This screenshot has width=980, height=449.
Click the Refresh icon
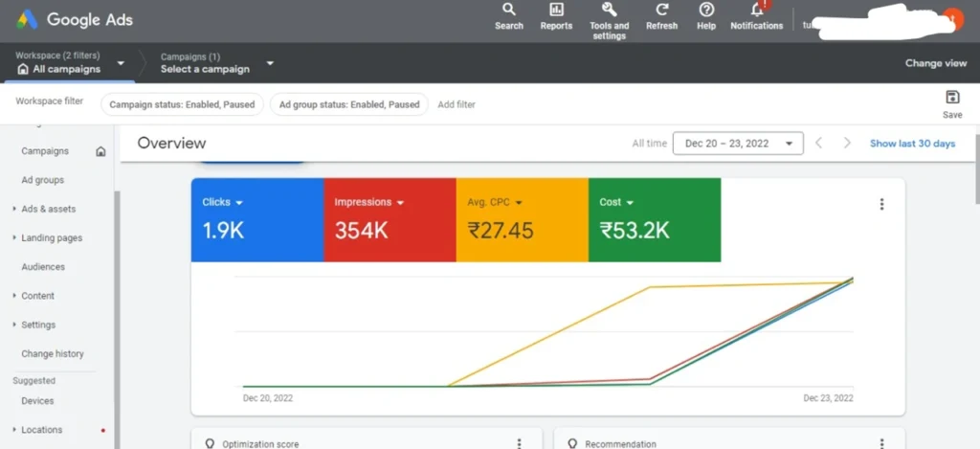(x=661, y=11)
